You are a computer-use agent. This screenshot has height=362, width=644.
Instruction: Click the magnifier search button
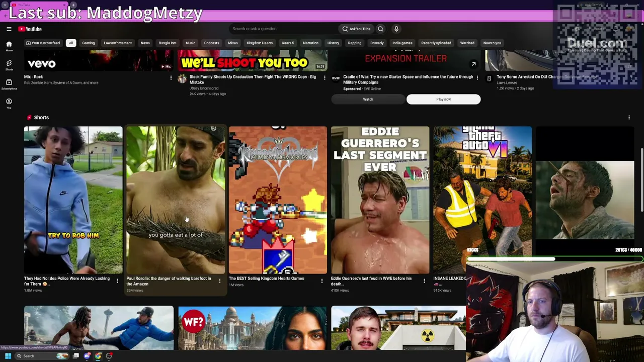380,29
